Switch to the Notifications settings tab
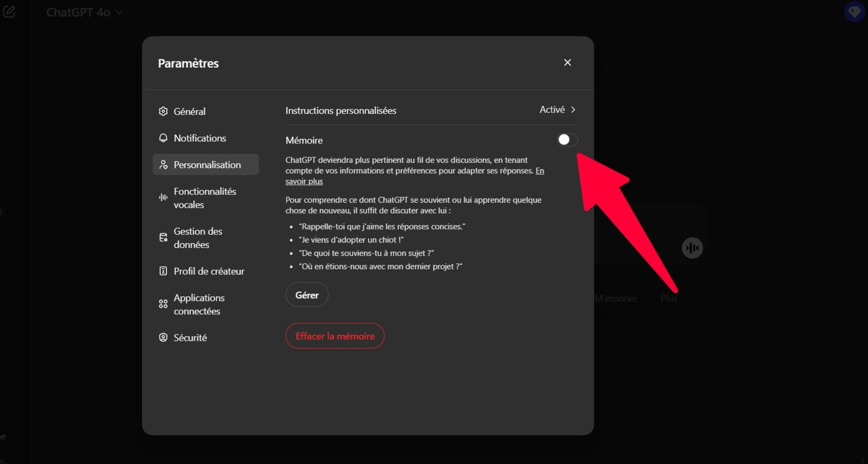Viewport: 868px width, 464px height. [x=200, y=138]
